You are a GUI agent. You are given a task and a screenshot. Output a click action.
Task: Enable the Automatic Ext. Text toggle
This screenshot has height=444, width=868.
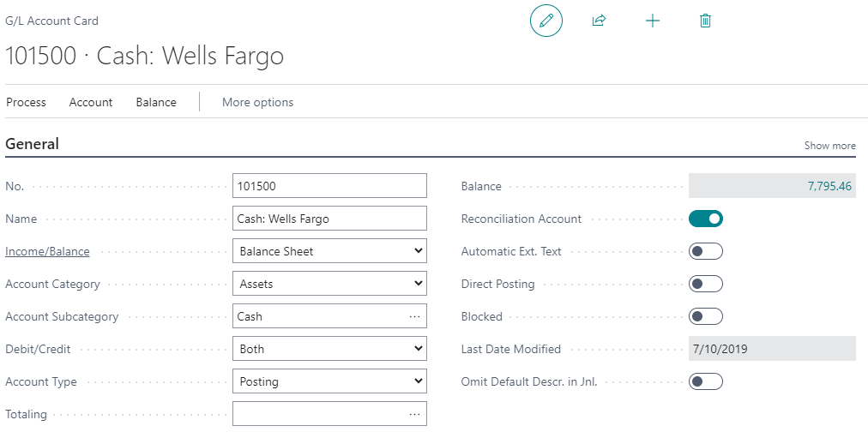click(705, 251)
